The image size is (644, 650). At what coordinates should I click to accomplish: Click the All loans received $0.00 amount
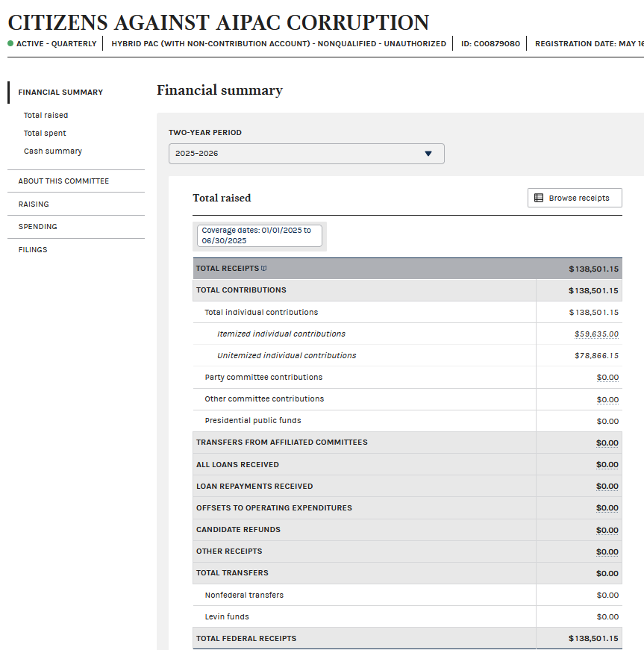(607, 465)
